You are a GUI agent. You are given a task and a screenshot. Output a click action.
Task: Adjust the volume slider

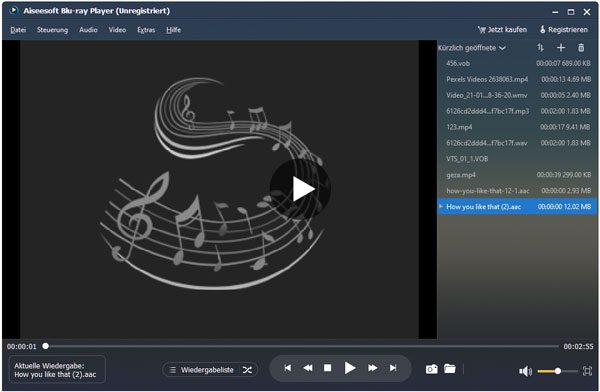557,371
